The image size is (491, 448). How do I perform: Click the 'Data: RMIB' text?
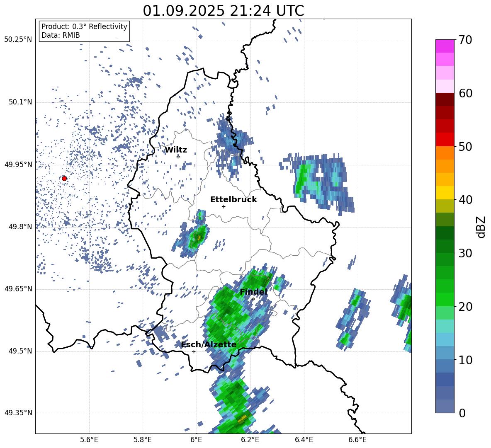click(61, 35)
